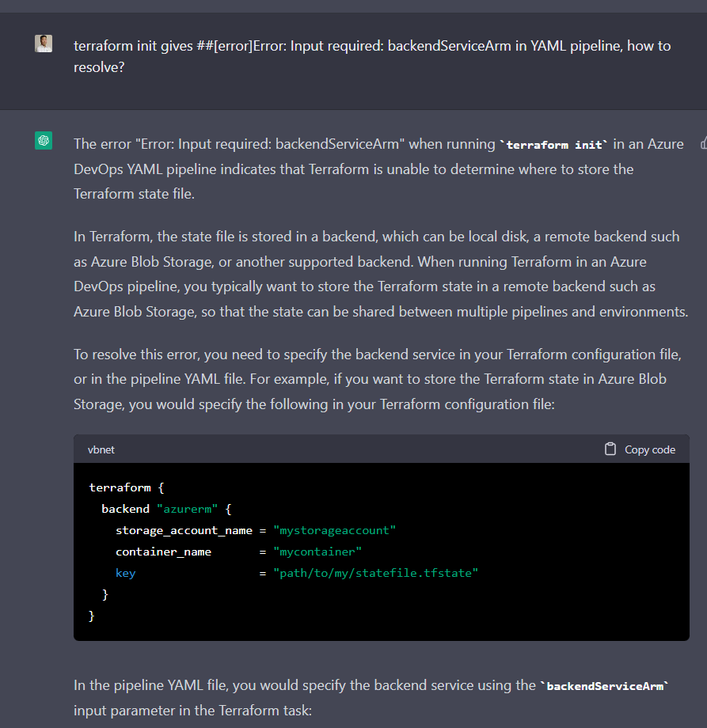
Task: Click the "mycontainer" value in code
Action: (317, 552)
